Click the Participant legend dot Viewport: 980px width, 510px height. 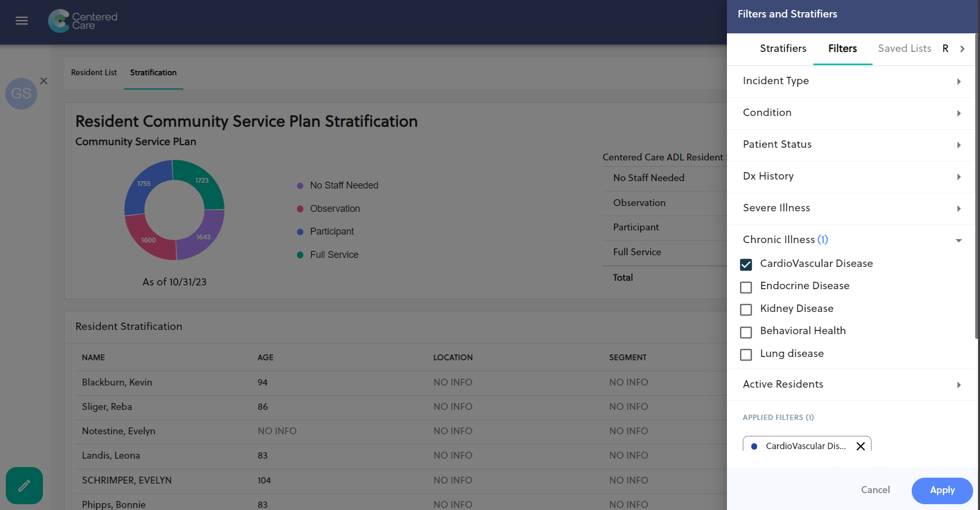(300, 232)
